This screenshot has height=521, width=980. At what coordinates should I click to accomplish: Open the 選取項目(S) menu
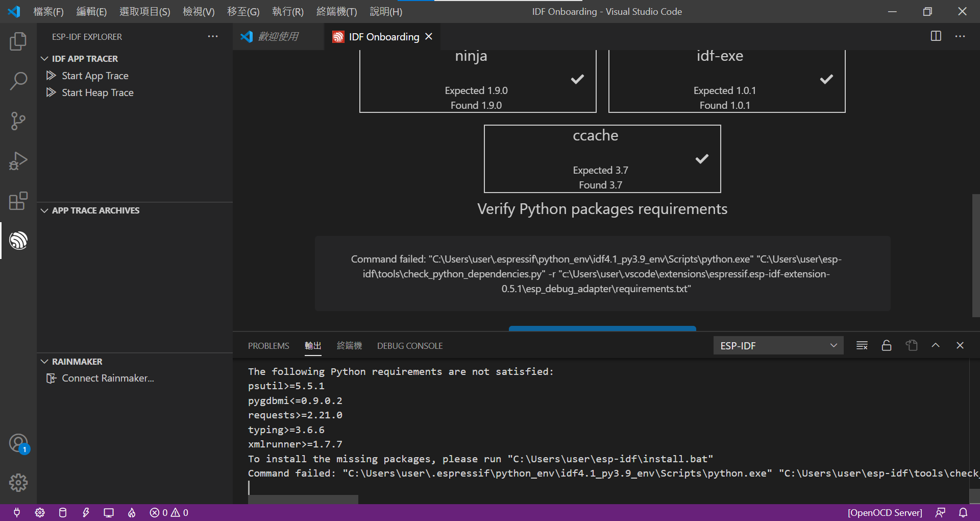click(x=145, y=11)
